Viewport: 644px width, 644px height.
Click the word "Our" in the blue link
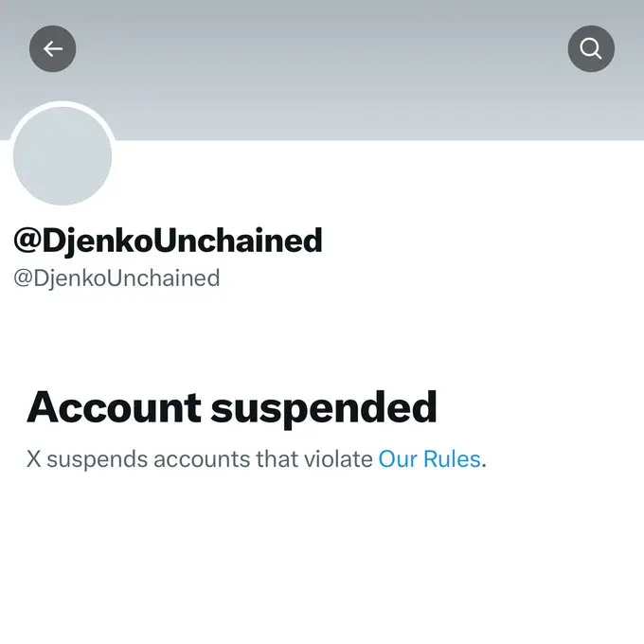tap(397, 460)
